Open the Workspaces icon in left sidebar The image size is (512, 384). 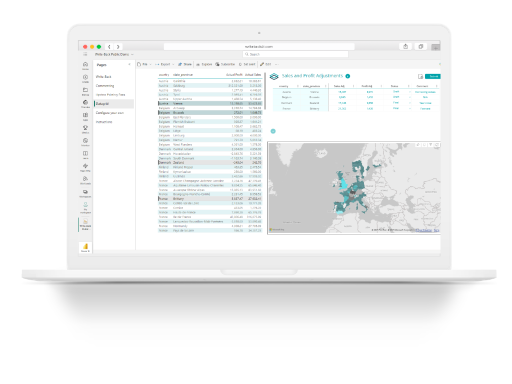tap(85, 193)
